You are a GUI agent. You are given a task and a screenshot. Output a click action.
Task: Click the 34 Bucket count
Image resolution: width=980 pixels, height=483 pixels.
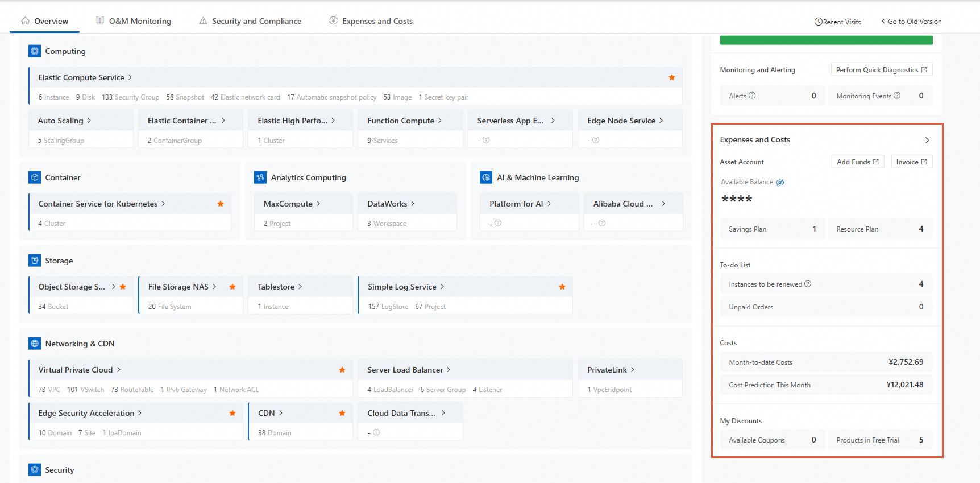53,307
